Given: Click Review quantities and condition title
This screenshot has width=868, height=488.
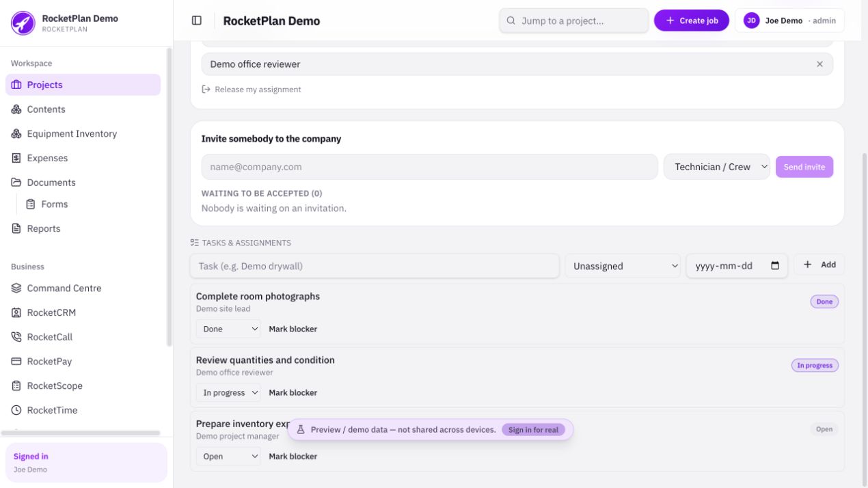Looking at the screenshot, I should click(265, 360).
